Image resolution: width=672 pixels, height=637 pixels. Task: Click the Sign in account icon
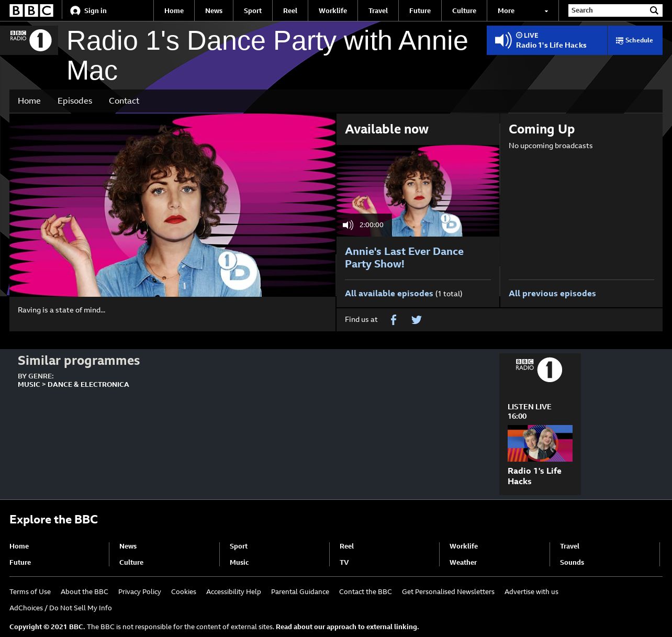point(75,10)
